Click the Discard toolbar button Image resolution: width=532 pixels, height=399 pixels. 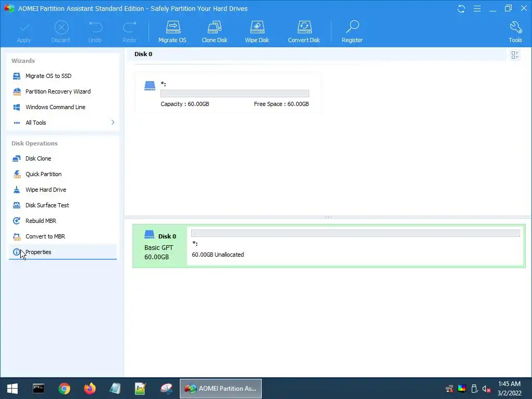[x=61, y=32]
